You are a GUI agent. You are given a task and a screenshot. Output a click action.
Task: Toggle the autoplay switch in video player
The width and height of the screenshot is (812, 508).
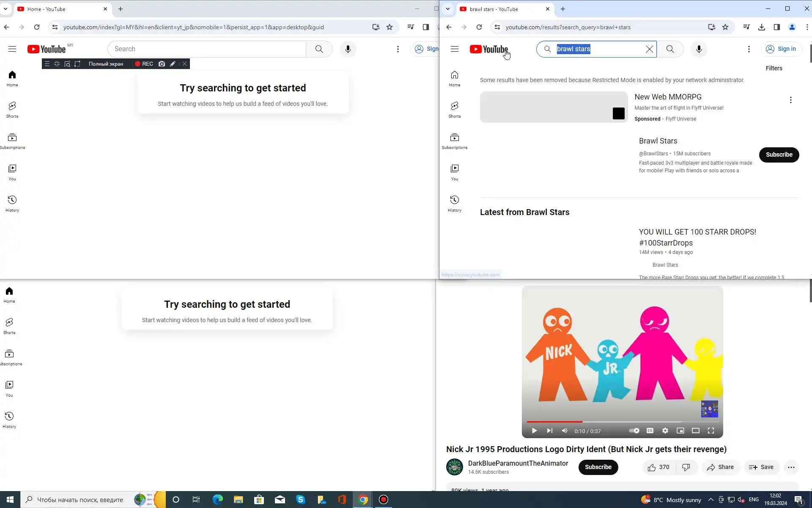(x=634, y=431)
